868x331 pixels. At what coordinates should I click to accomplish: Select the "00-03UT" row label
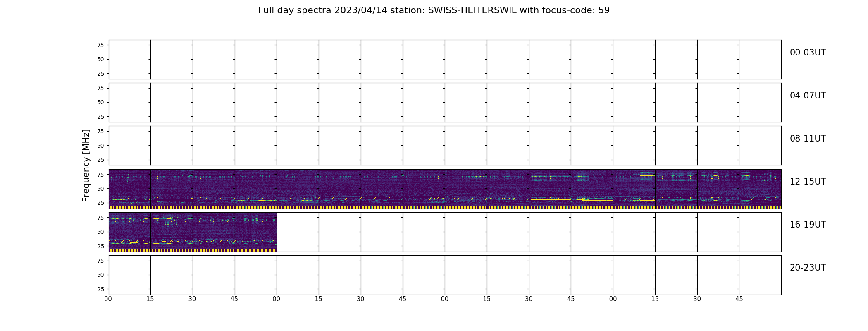pos(808,53)
